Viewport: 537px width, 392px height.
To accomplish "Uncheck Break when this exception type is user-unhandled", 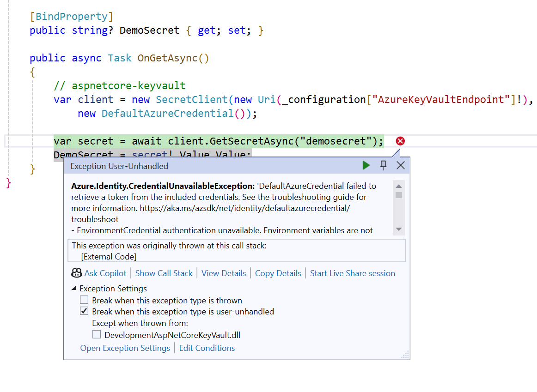I will (84, 311).
